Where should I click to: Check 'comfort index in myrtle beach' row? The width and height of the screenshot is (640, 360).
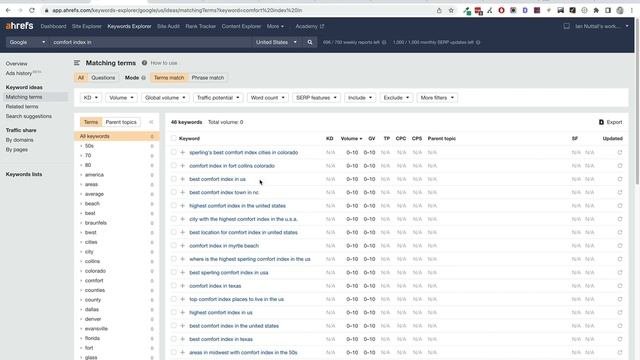[x=173, y=246]
